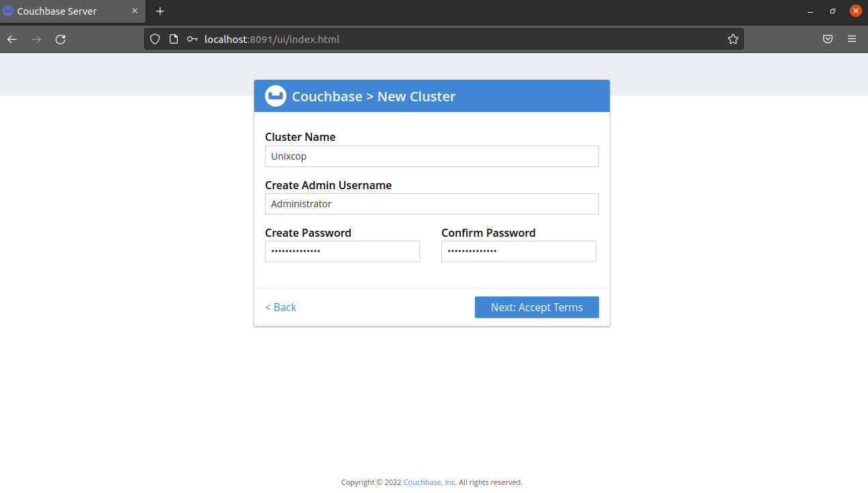
Task: Focus the Cluster Name field
Action: point(432,156)
